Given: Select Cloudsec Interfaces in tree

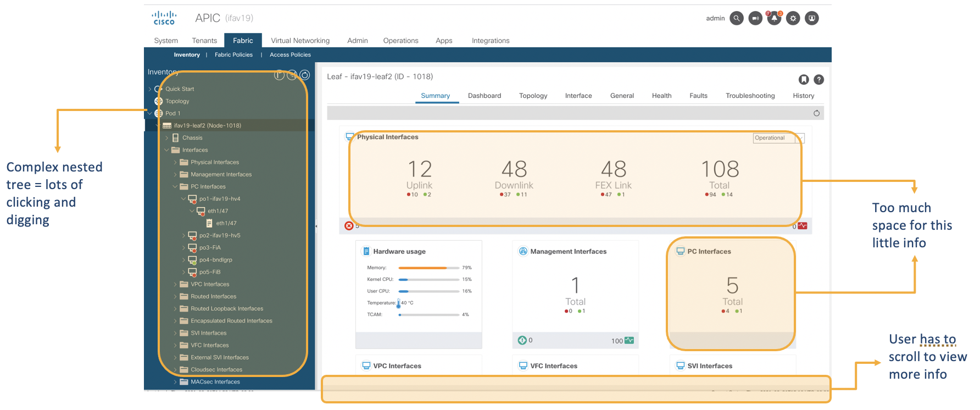Looking at the screenshot, I should point(216,370).
